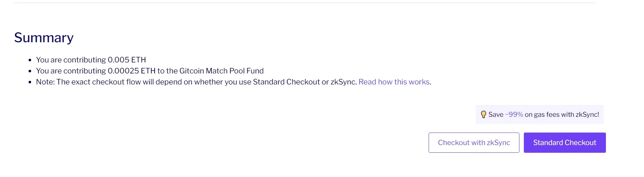Click the lightbulb icon in savings banner

tap(483, 115)
